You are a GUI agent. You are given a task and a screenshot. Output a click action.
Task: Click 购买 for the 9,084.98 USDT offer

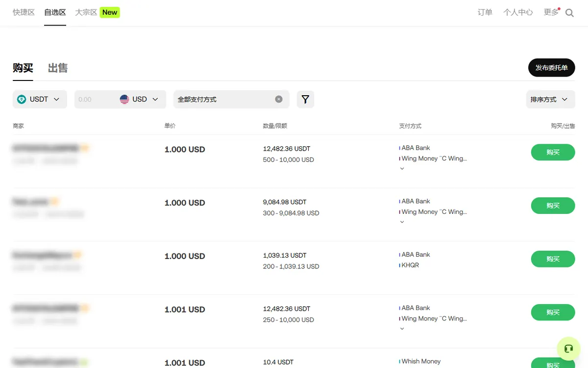pyautogui.click(x=553, y=206)
